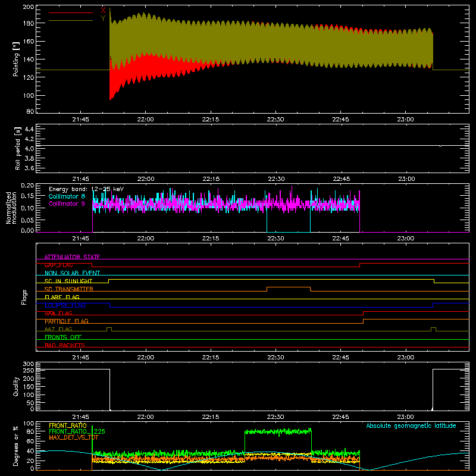
Task: Select the FLARE_FLAG label
Action: [62, 297]
